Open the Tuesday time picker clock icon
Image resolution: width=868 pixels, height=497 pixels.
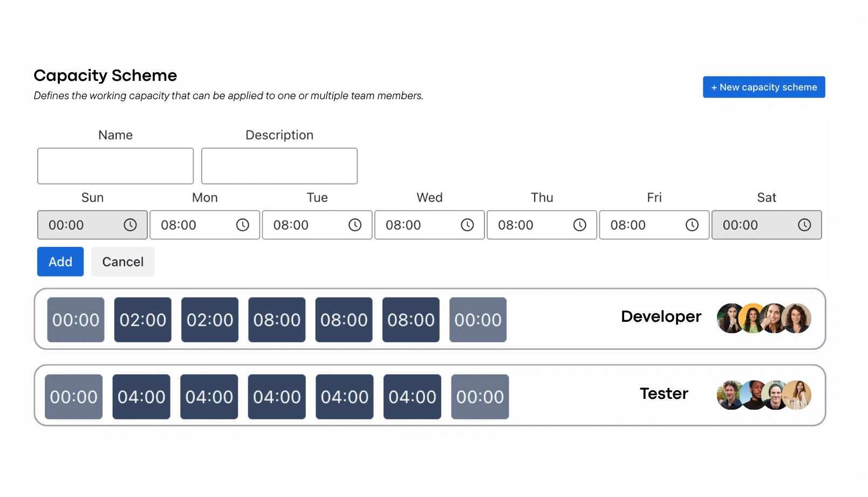tap(355, 225)
